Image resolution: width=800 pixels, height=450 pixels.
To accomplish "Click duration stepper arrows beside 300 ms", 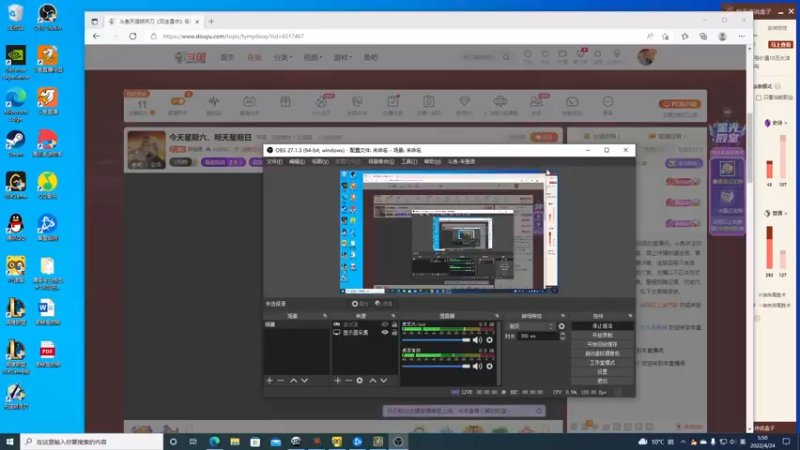I will point(562,336).
